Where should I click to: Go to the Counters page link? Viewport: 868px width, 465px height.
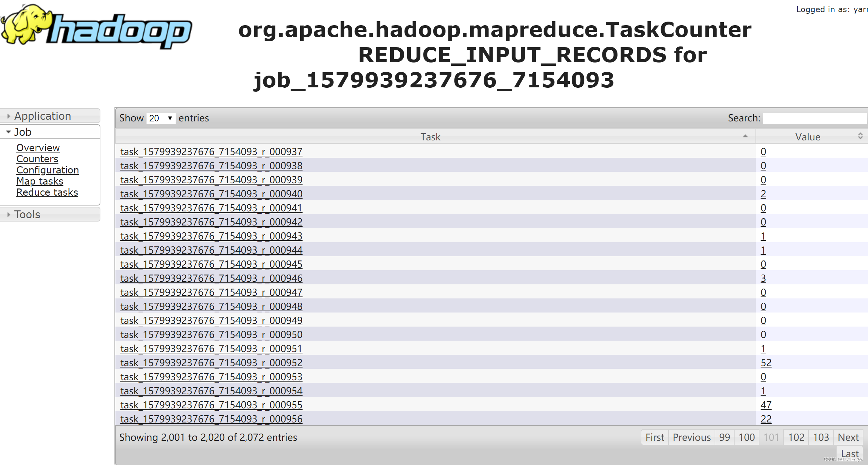point(37,159)
